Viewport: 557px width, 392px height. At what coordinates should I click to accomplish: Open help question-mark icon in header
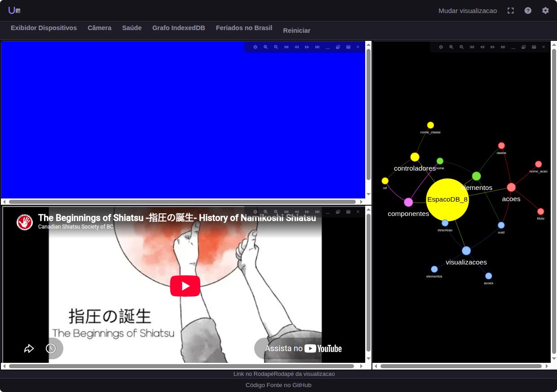(x=528, y=10)
